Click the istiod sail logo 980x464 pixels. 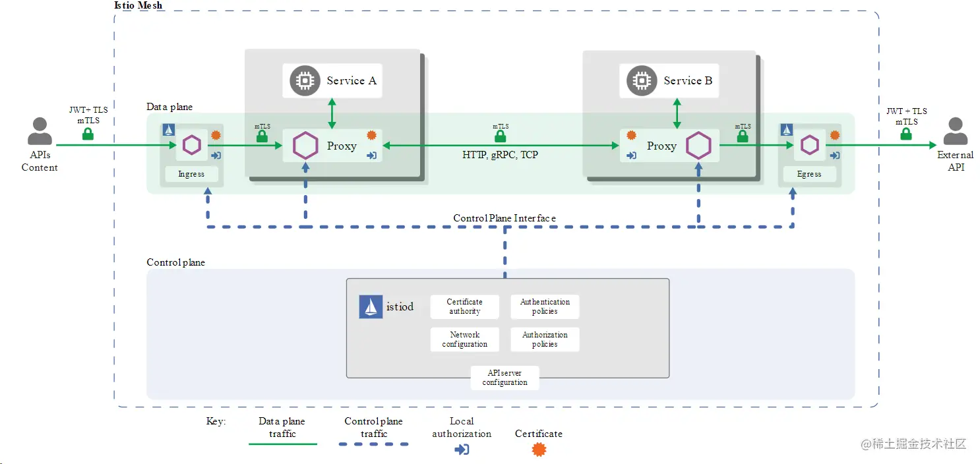pyautogui.click(x=371, y=306)
